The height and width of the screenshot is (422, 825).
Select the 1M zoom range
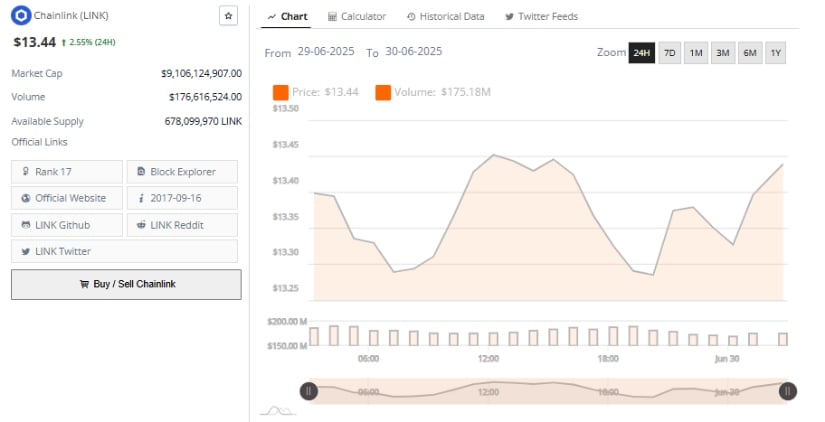pyautogui.click(x=696, y=53)
